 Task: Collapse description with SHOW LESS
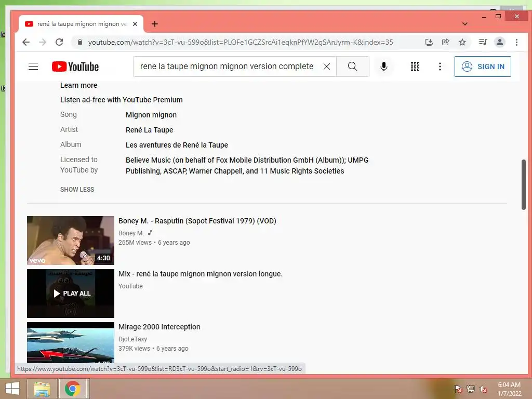77,189
